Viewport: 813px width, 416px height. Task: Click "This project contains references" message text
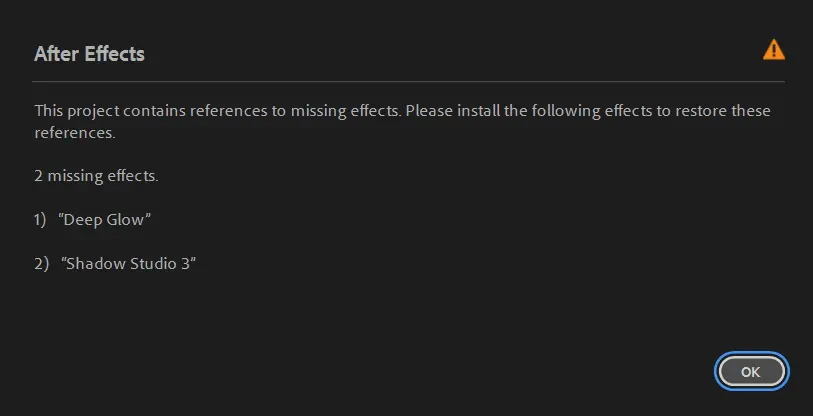click(x=150, y=110)
